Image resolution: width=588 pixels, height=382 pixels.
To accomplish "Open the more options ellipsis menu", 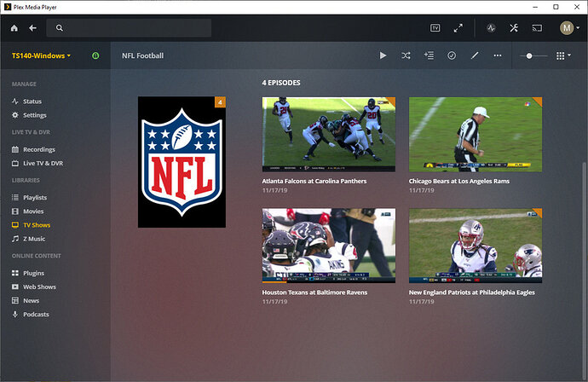I will point(498,55).
